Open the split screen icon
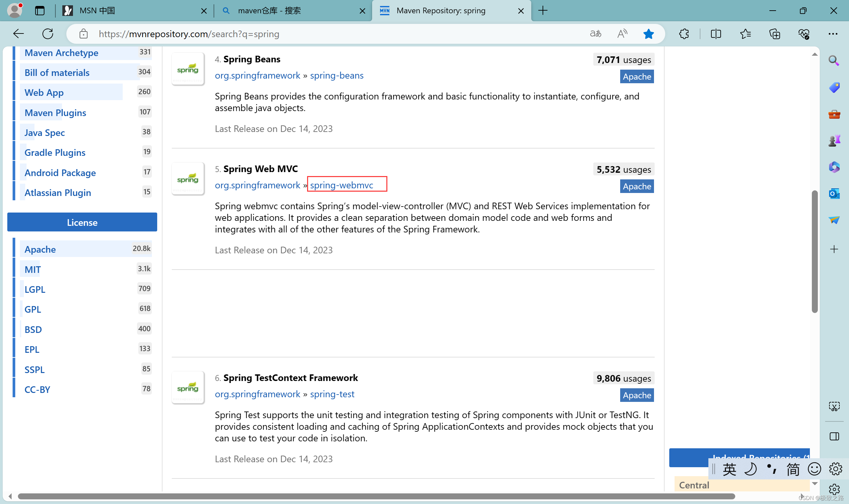This screenshot has width=849, height=504. point(716,33)
